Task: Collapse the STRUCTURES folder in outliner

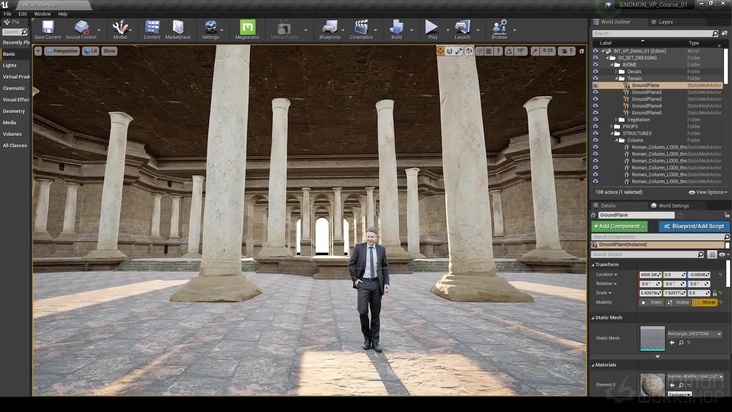Action: pyautogui.click(x=612, y=133)
